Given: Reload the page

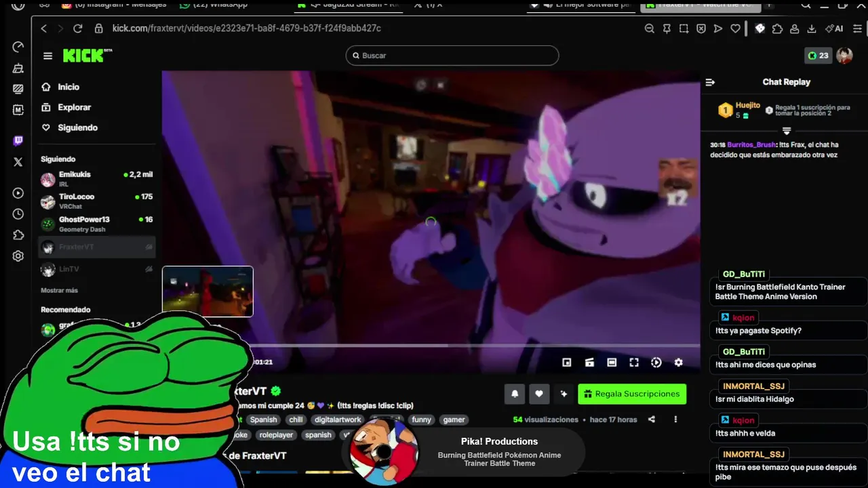Looking at the screenshot, I should [x=77, y=28].
